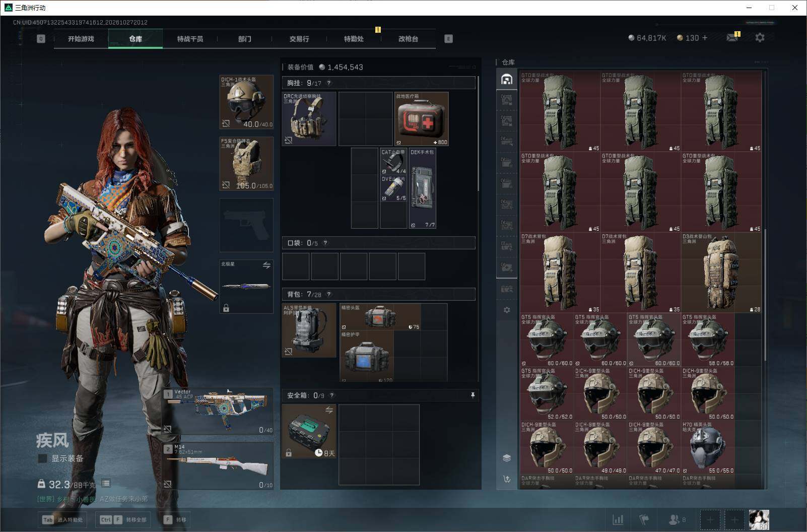Open the mail inbox envelope icon
This screenshot has width=807, height=532.
[x=732, y=38]
